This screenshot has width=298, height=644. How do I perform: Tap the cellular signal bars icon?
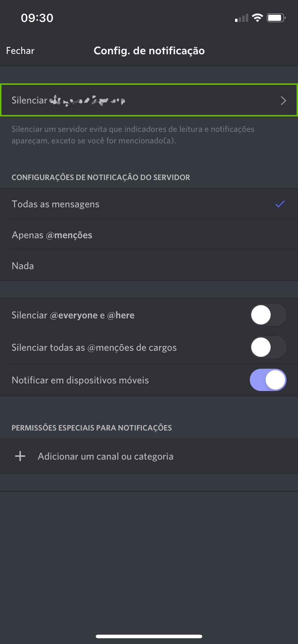pos(242,18)
